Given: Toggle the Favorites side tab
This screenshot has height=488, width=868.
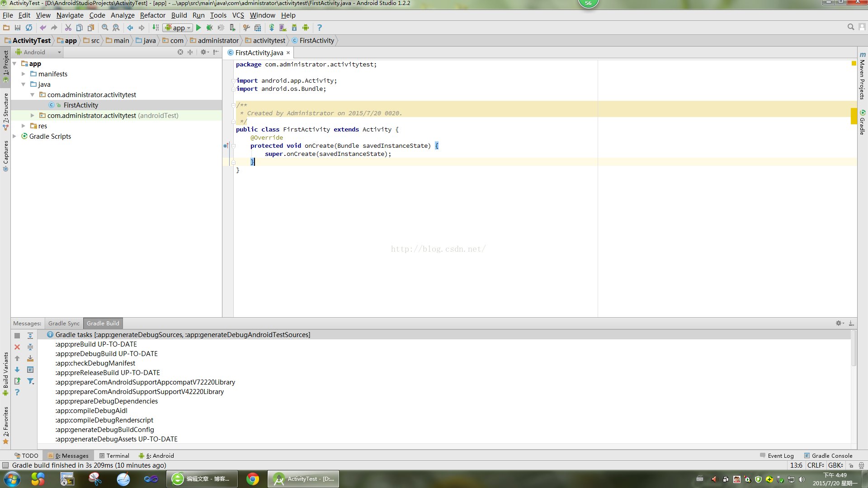Looking at the screenshot, I should pos(5,425).
